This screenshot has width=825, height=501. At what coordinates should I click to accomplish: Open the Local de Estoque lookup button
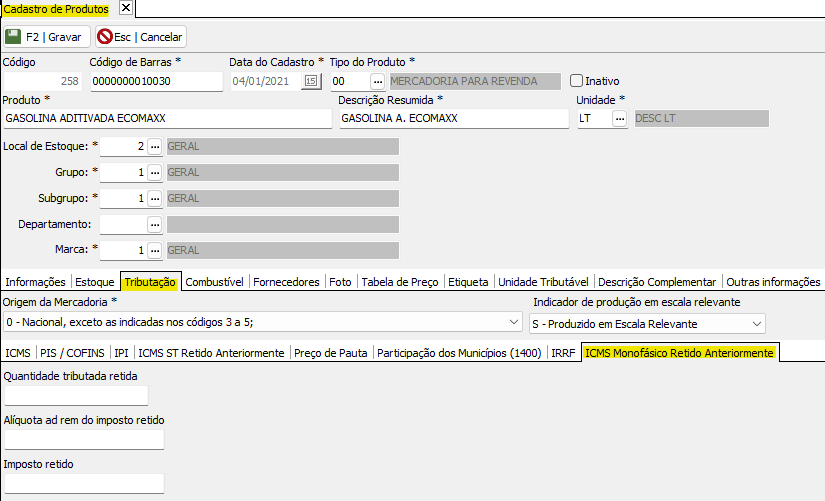tap(155, 146)
